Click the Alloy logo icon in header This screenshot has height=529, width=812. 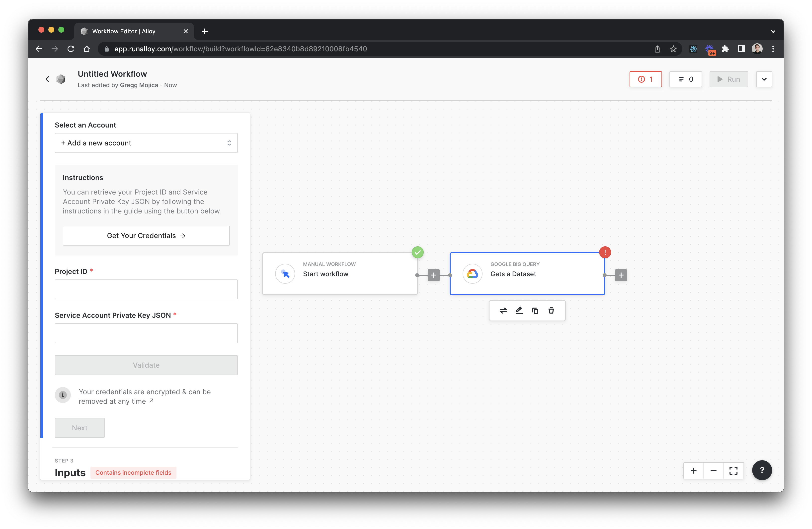point(61,79)
